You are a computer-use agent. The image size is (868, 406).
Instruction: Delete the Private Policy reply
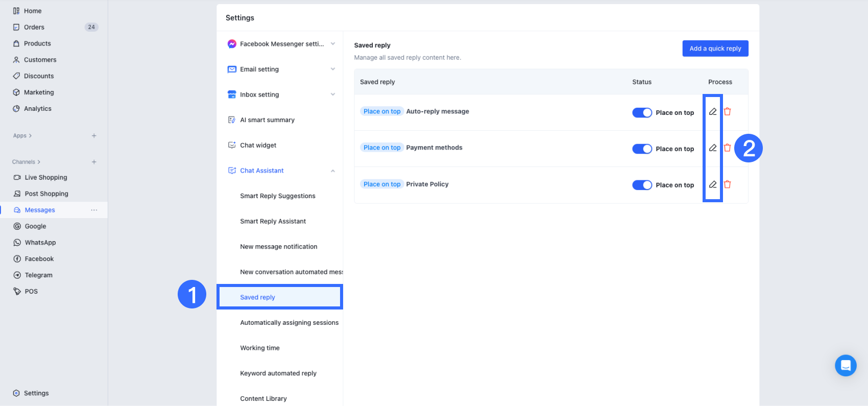click(x=727, y=184)
